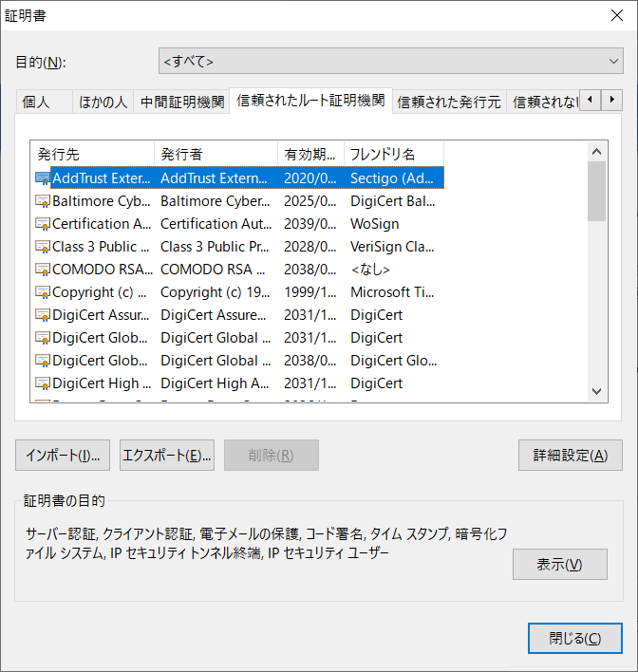Select the DigiCert Assur... entry
Viewport: 638px width, 672px height.
click(101, 315)
